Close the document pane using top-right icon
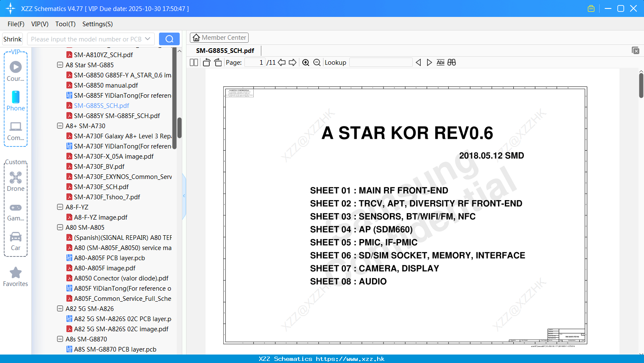Viewport: 644px width, 363px height. (x=635, y=50)
